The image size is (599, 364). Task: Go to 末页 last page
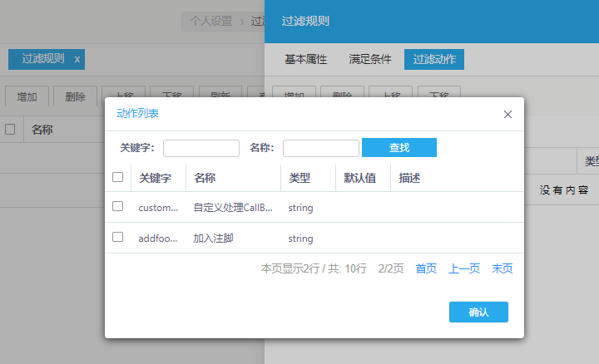[502, 268]
